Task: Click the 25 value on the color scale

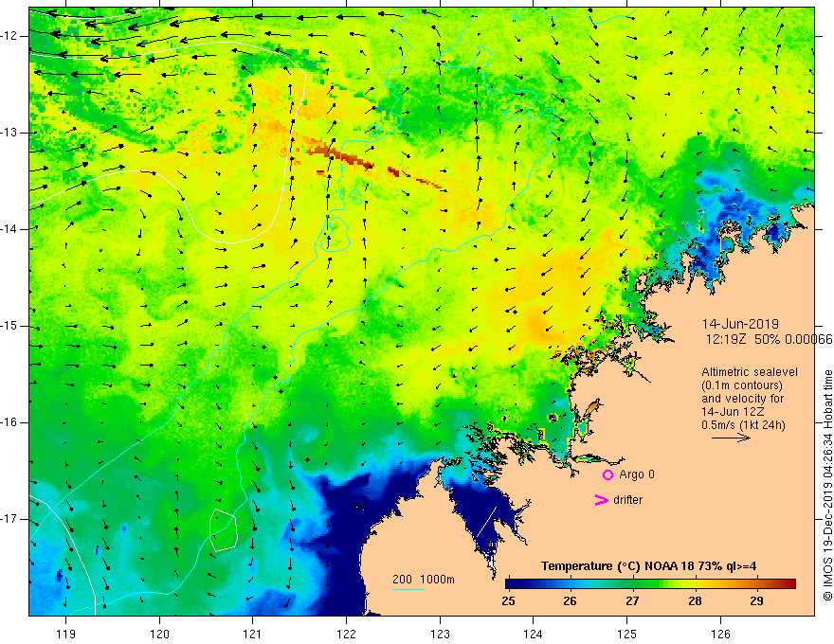Action: pyautogui.click(x=508, y=601)
